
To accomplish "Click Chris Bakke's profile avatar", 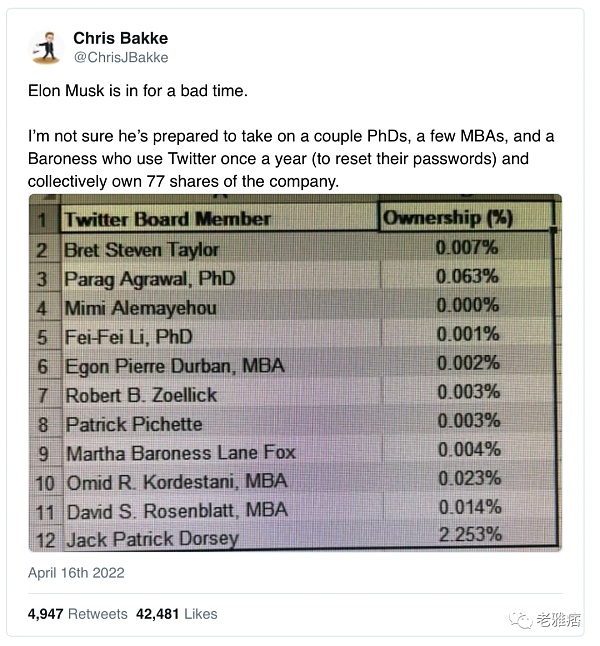I will (46, 47).
